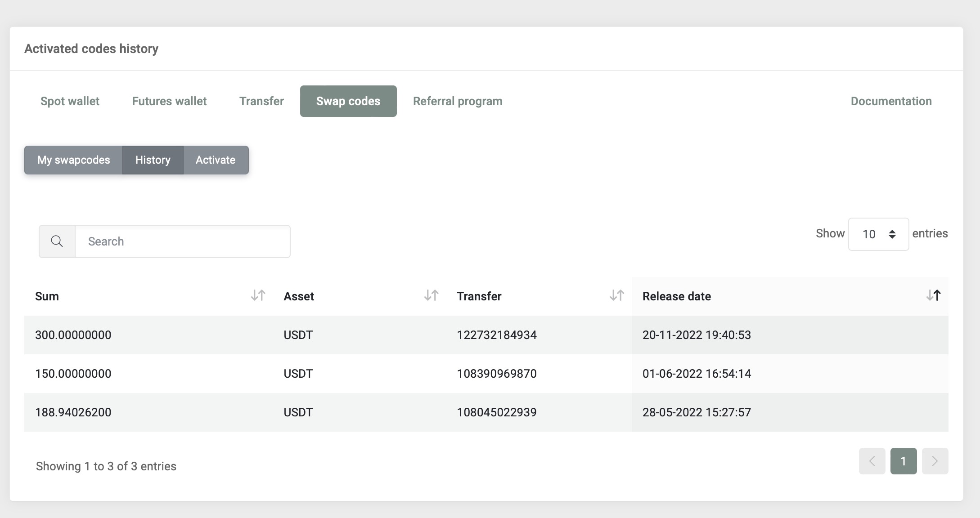Click date 28-05-2022 15:27:57
The image size is (980, 518).
tap(697, 412)
